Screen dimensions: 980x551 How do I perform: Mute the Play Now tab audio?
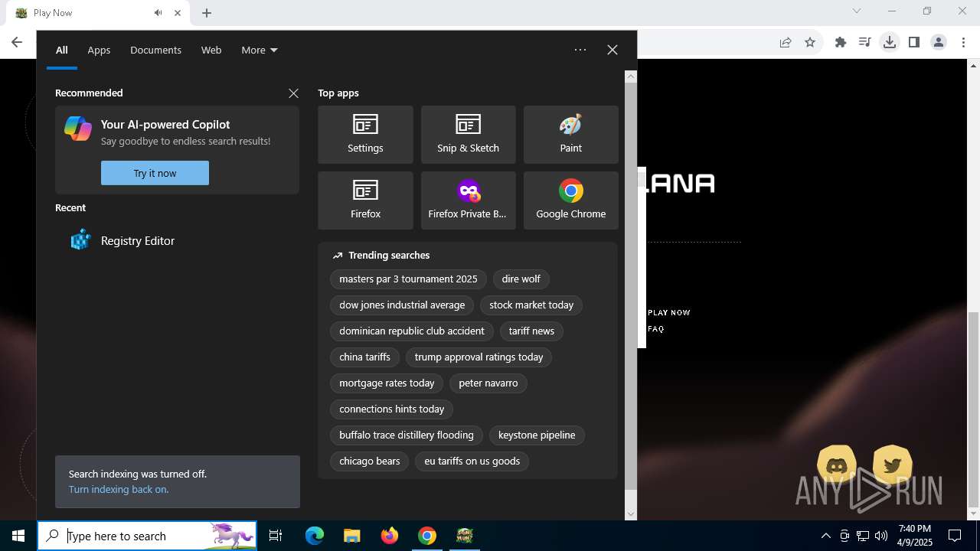coord(158,13)
